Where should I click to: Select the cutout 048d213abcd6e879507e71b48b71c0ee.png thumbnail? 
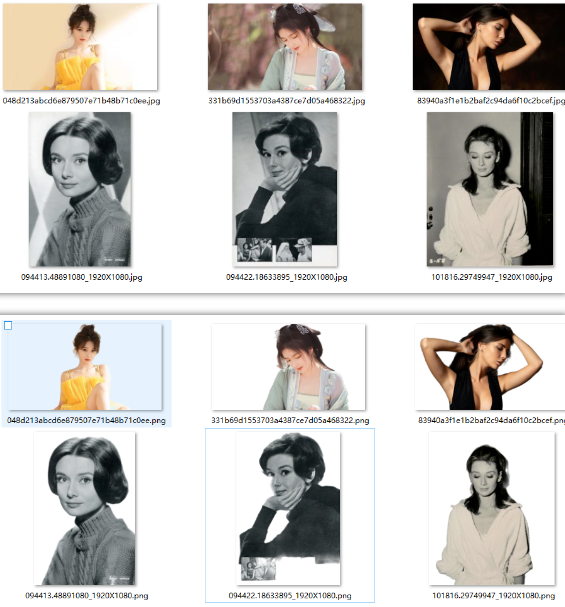pyautogui.click(x=85, y=367)
